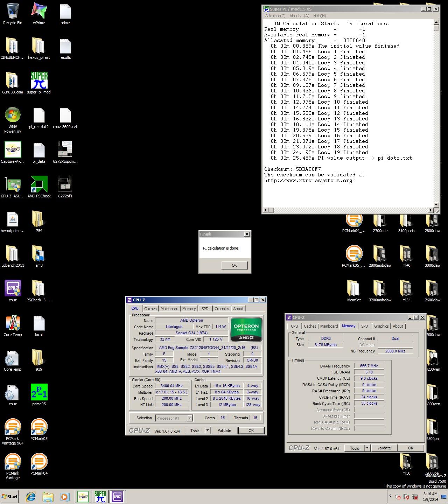The width and height of the screenshot is (448, 504).
Task: Click OK in the Finish dialog
Action: pyautogui.click(x=234, y=265)
